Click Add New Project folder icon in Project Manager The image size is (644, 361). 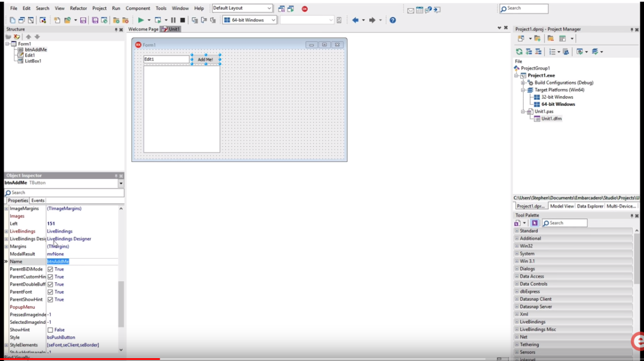tap(537, 38)
